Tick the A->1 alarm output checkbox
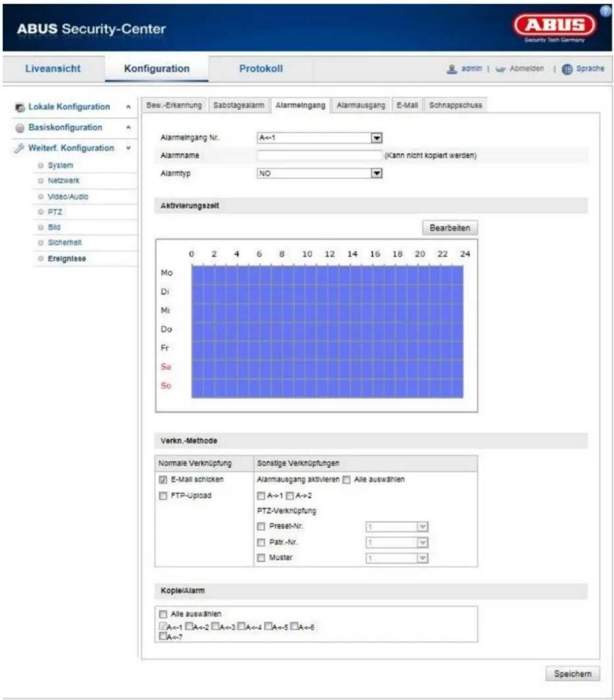The image size is (614, 700). click(261, 495)
